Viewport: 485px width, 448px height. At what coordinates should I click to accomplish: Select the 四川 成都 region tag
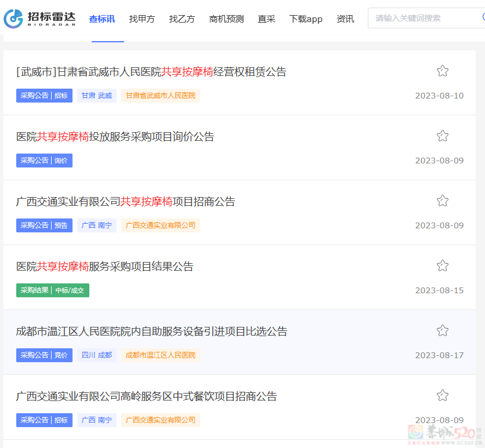click(x=97, y=355)
